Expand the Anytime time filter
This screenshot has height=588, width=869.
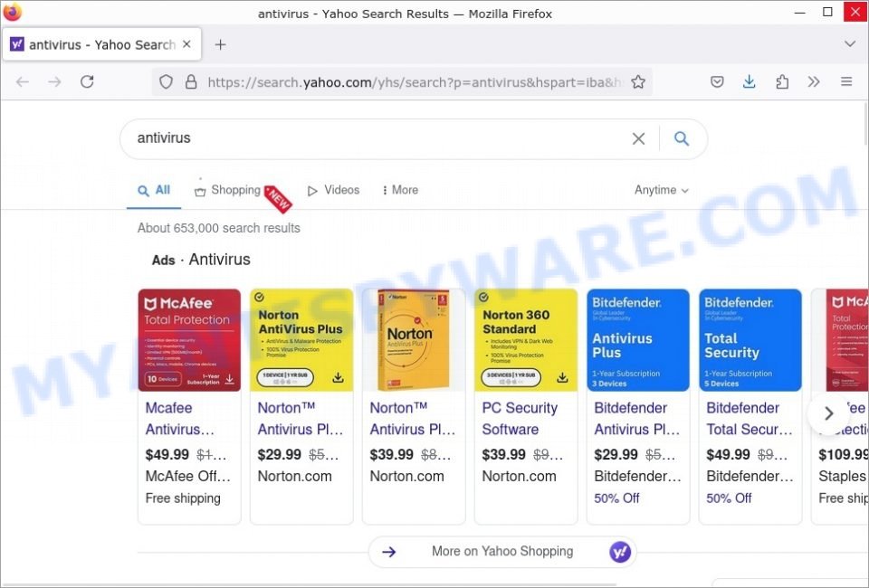point(661,190)
